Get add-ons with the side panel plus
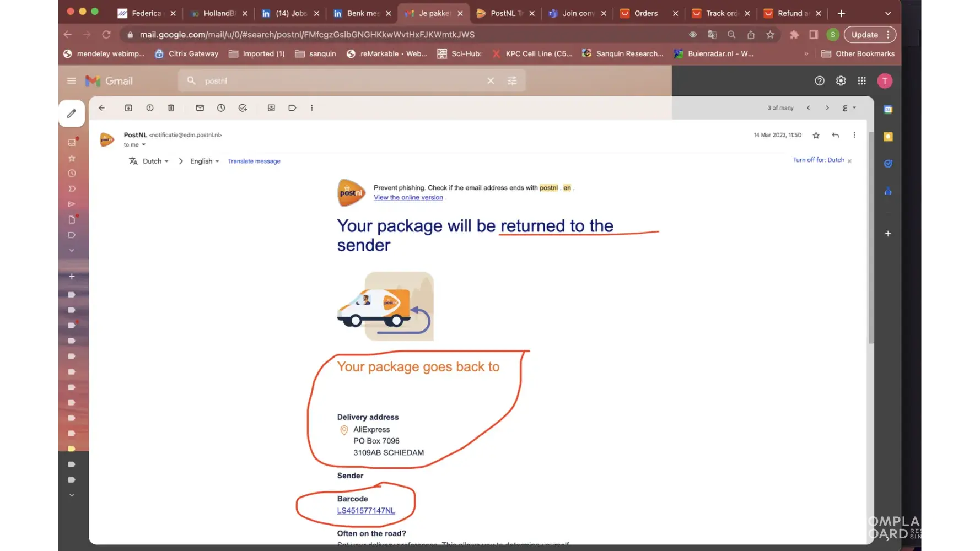 (888, 234)
